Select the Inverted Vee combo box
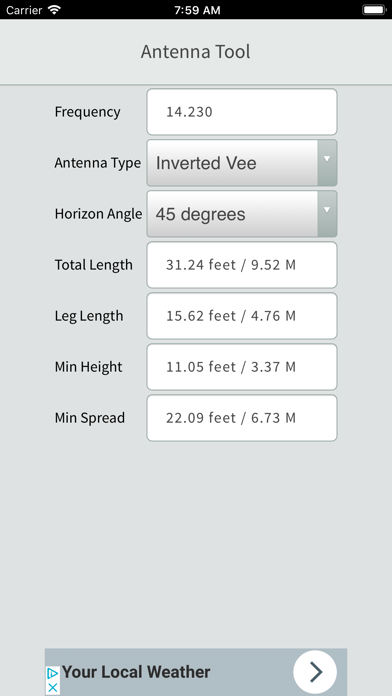The width and height of the screenshot is (392, 696). pyautogui.click(x=242, y=163)
